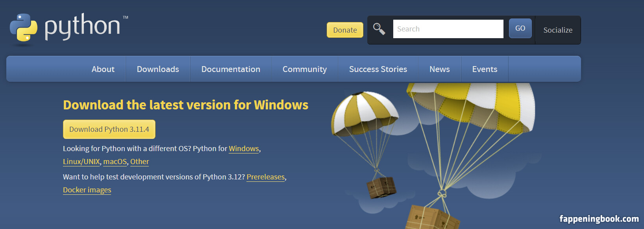Click Download Python 3.11.4 button
The image size is (644, 229).
(x=109, y=129)
